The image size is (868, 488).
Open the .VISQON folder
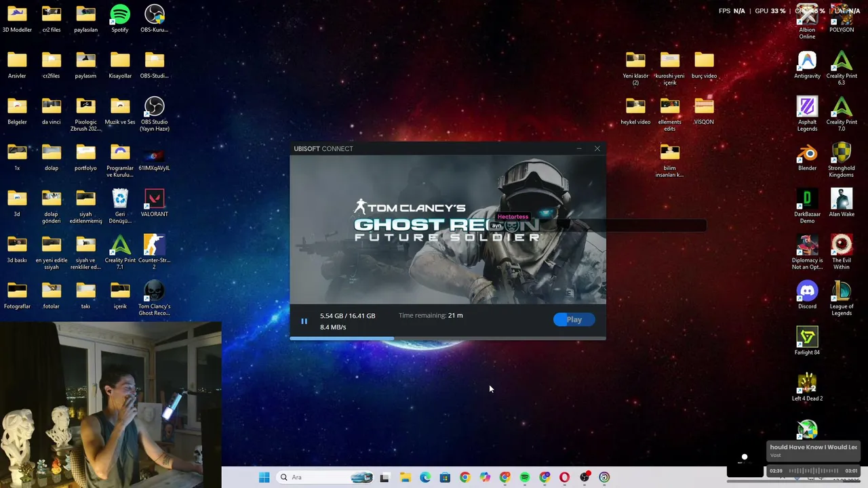click(x=704, y=111)
